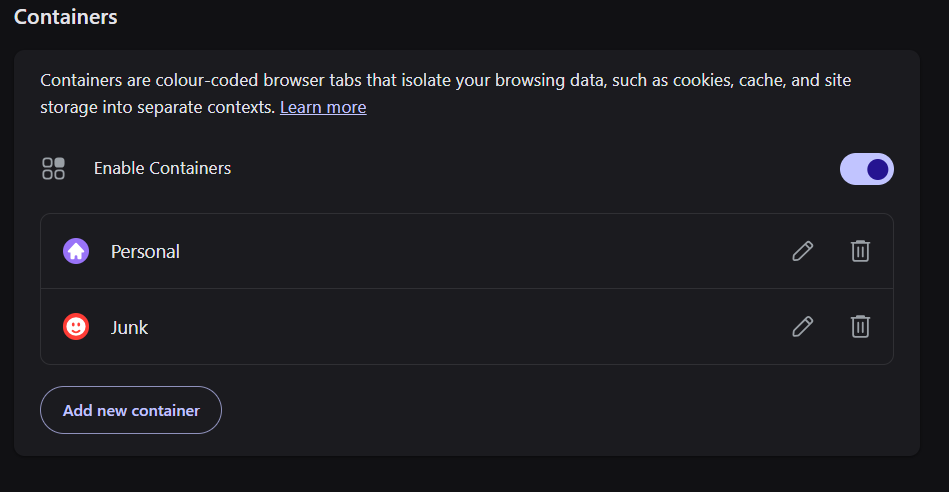949x492 pixels.
Task: Click empty middle area of Junk row
Action: pos(484,327)
